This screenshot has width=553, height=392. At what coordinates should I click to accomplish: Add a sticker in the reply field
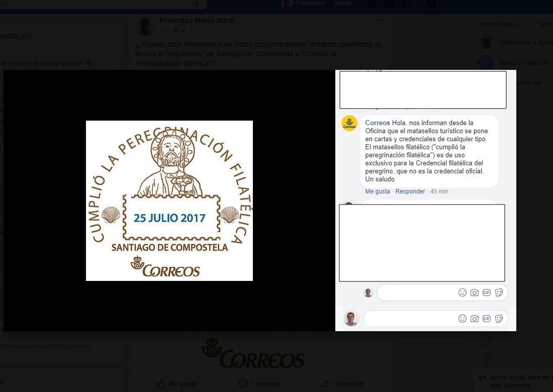click(499, 292)
